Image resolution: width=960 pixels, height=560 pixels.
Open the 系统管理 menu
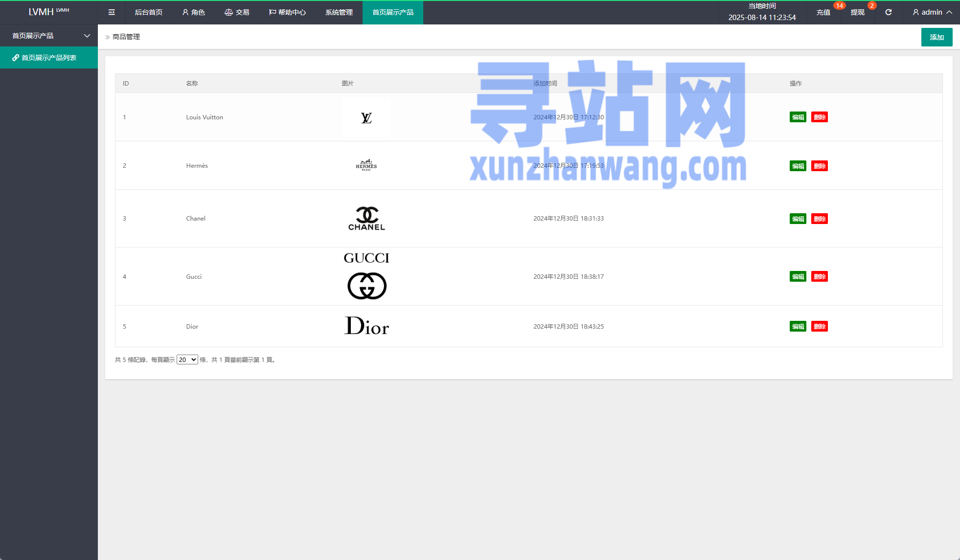339,12
